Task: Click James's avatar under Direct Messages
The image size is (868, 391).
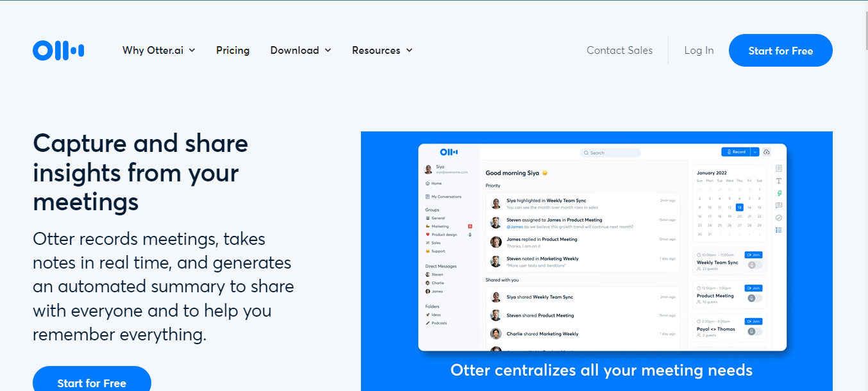Action: coord(428,292)
